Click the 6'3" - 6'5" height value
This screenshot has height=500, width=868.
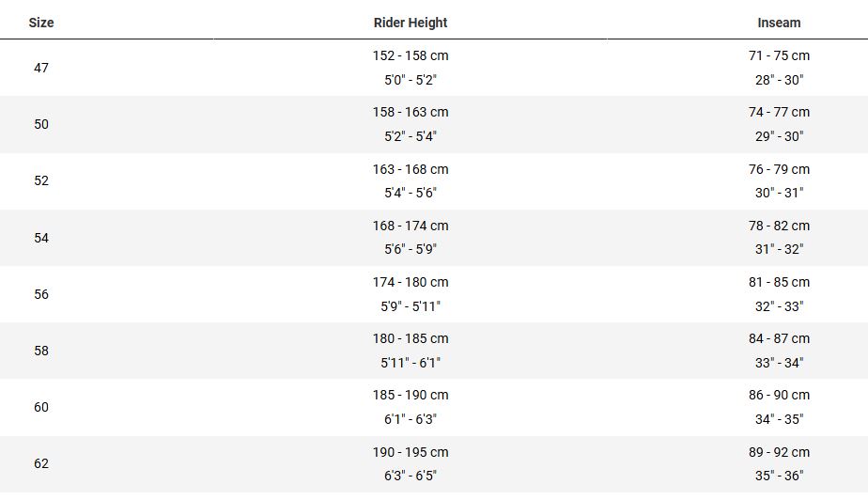click(411, 476)
